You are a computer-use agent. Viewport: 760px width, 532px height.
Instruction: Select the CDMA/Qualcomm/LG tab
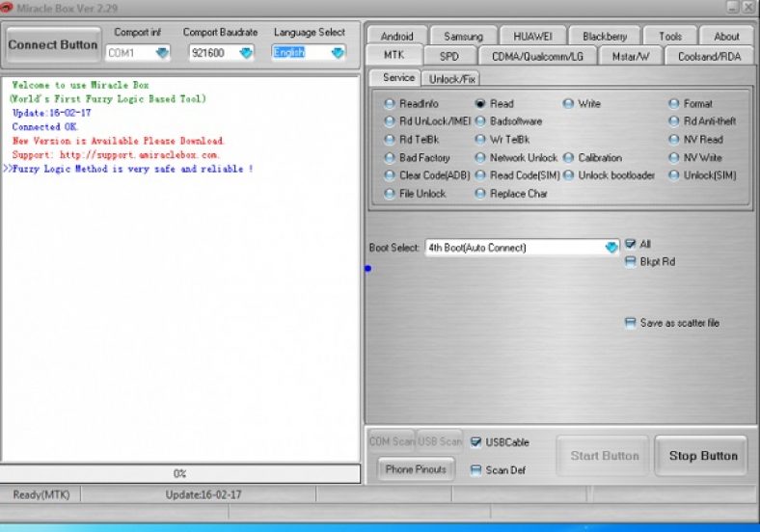[537, 56]
